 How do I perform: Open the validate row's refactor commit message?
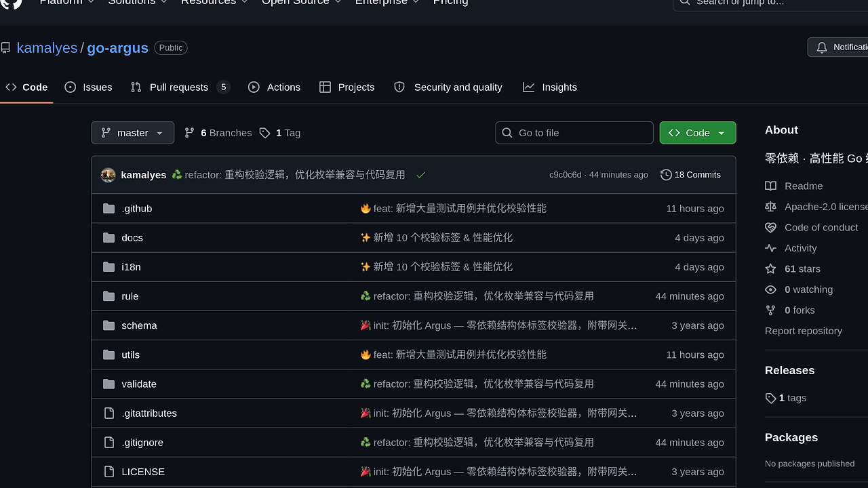477,384
